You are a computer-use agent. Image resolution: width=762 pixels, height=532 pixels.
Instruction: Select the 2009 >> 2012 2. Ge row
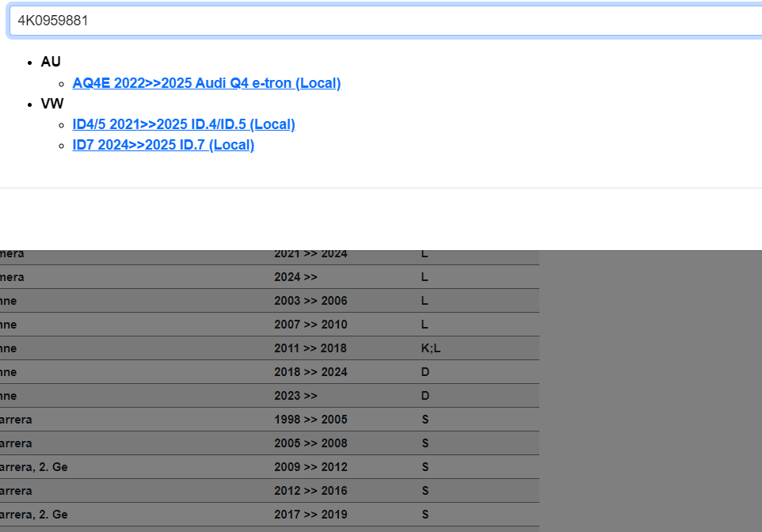pyautogui.click(x=311, y=467)
